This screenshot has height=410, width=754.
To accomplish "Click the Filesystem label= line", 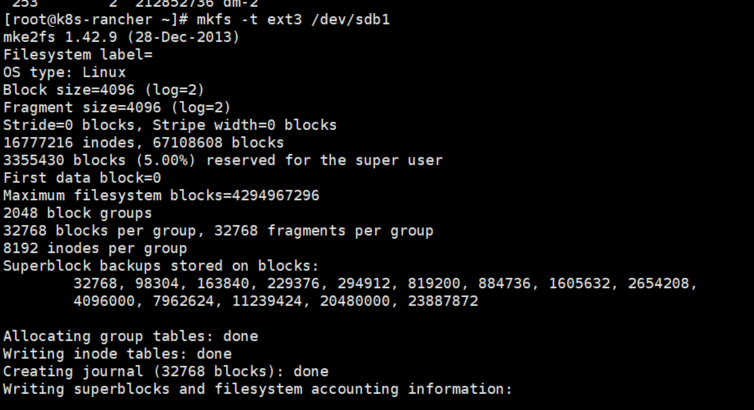I will (78, 55).
